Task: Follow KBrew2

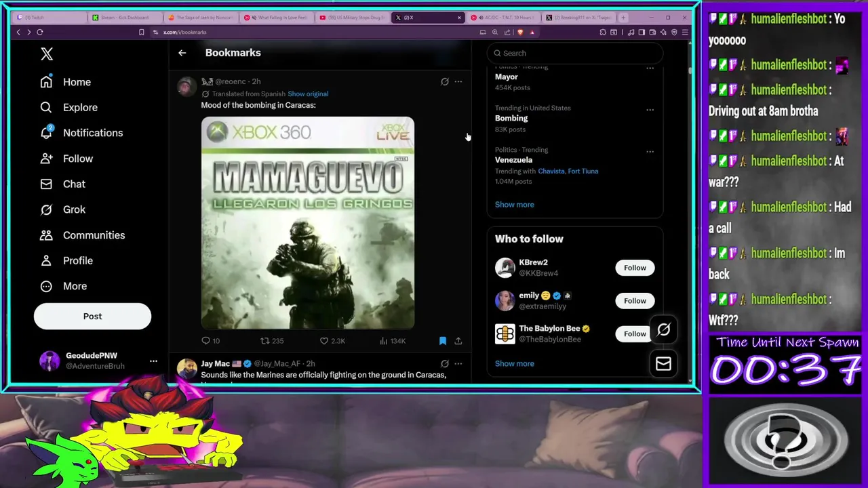Action: 635,268
